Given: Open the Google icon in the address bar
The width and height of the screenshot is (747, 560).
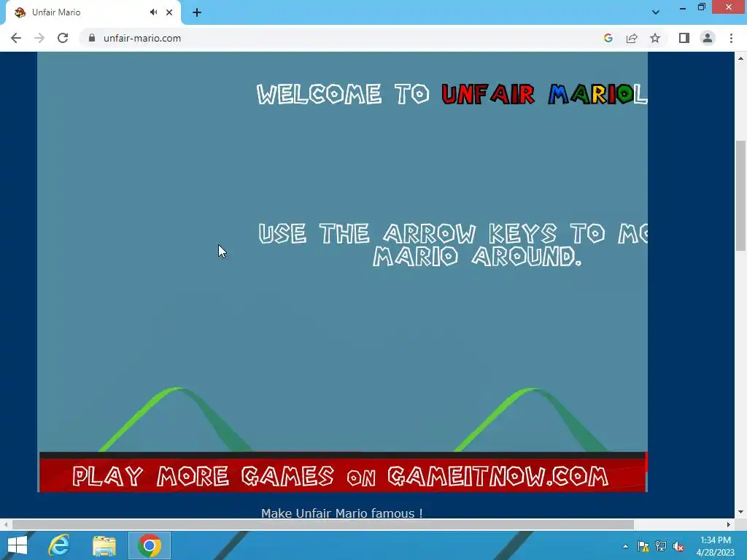Looking at the screenshot, I should click(608, 38).
